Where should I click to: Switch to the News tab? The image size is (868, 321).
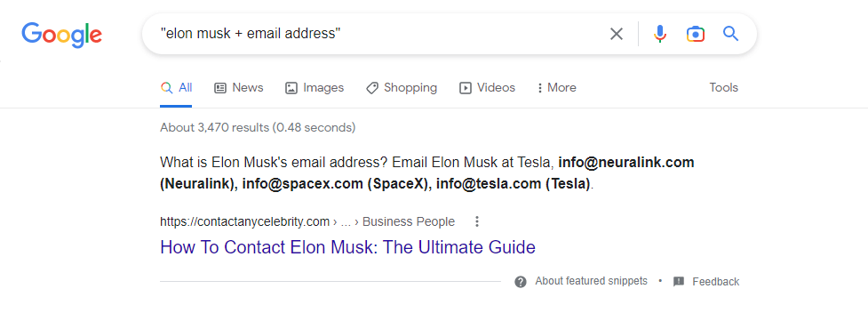239,88
